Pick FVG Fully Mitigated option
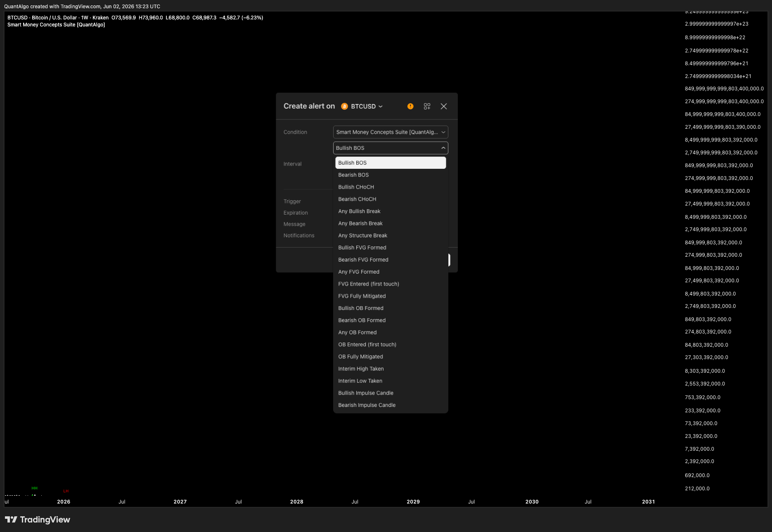This screenshot has width=772, height=532. (x=391, y=296)
